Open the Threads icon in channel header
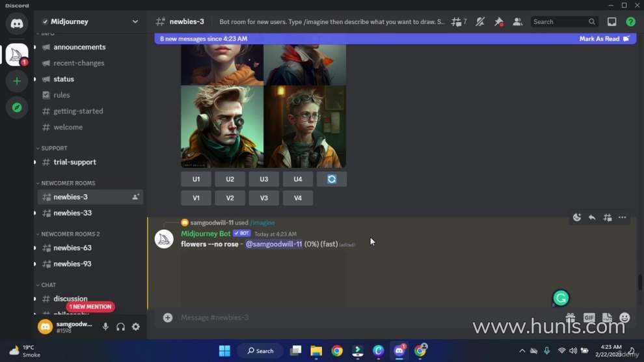Viewport: 644px width, 362px height. (456, 21)
